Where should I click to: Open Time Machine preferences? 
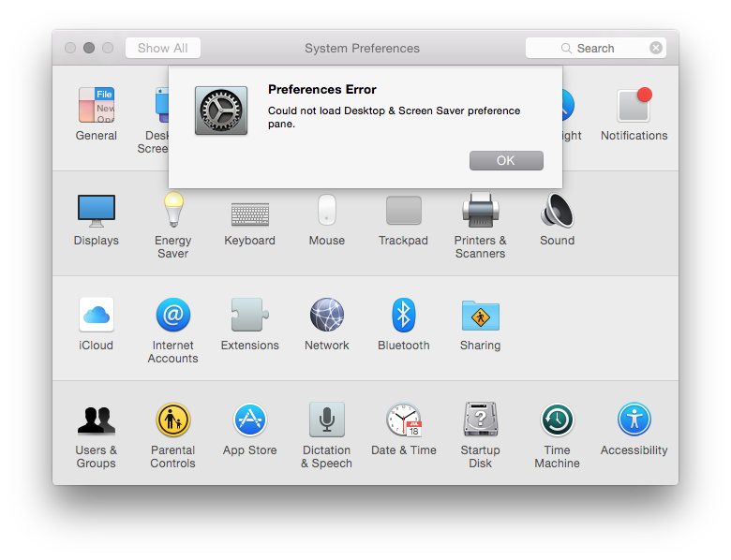tap(557, 420)
